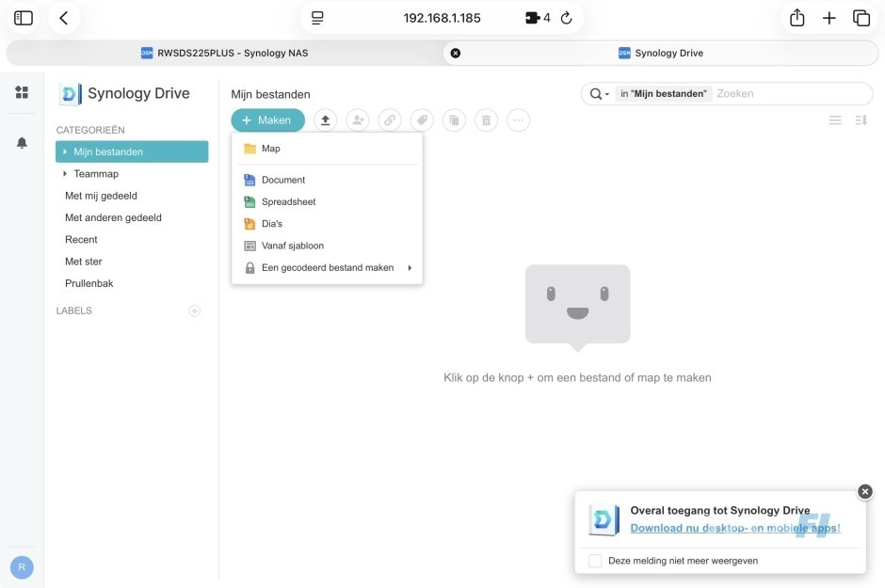Open 'Download nu desktop- en mobiele apps' link
This screenshot has height=588, width=885.
pos(734,529)
